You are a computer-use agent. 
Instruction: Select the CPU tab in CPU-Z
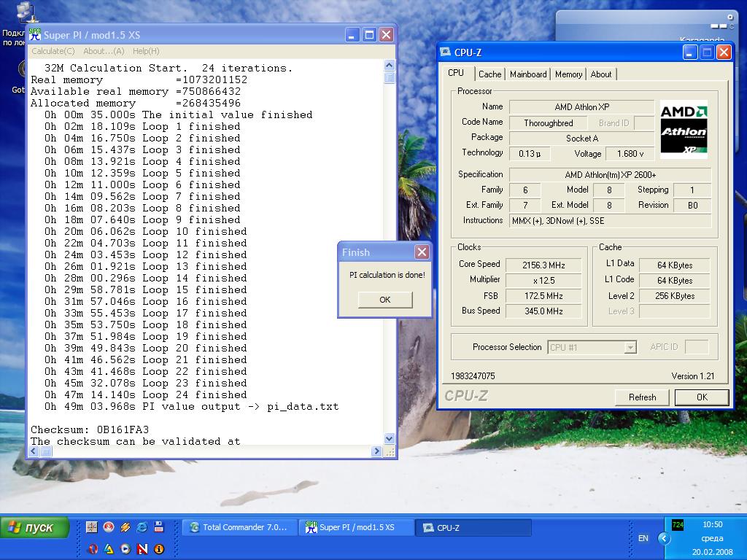coord(456,73)
